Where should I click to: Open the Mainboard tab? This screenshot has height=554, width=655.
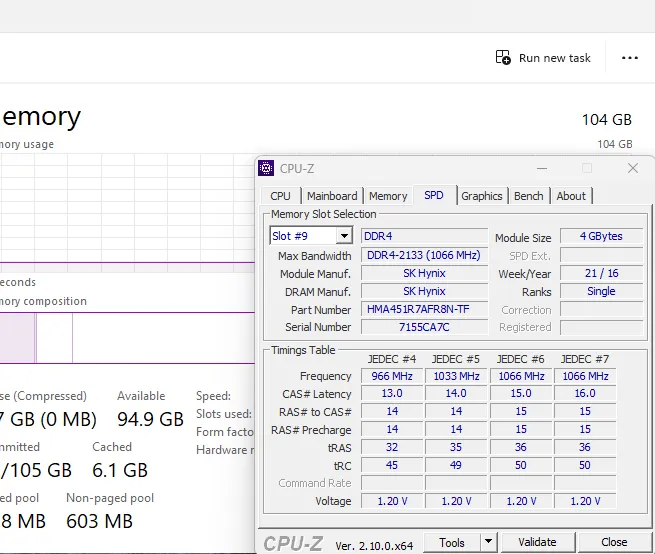coord(332,196)
